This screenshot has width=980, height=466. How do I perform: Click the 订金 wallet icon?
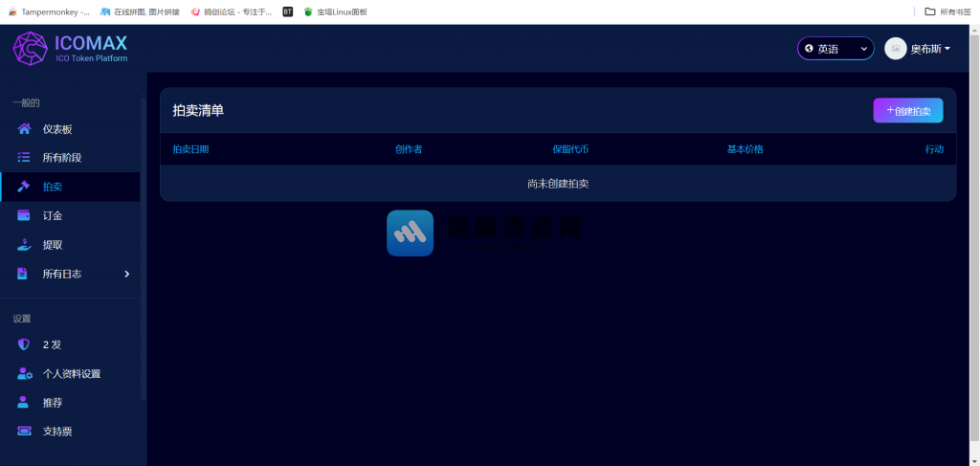(x=24, y=215)
